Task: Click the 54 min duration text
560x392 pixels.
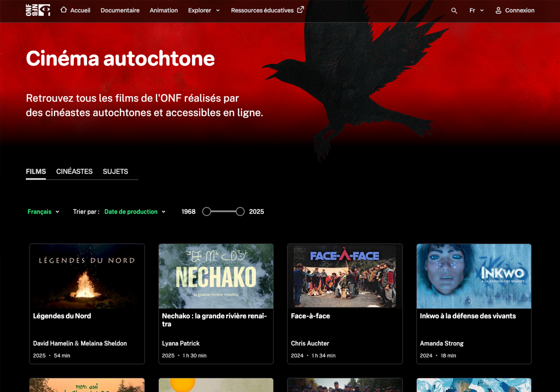Action: [62, 356]
